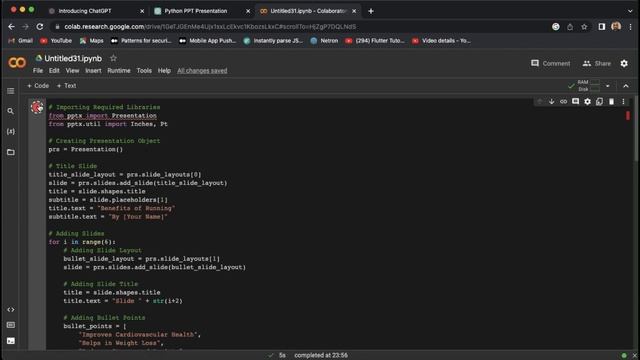Screen dimensions: 640x360
Task: Add a comment to the cell icon
Action: click(x=575, y=102)
